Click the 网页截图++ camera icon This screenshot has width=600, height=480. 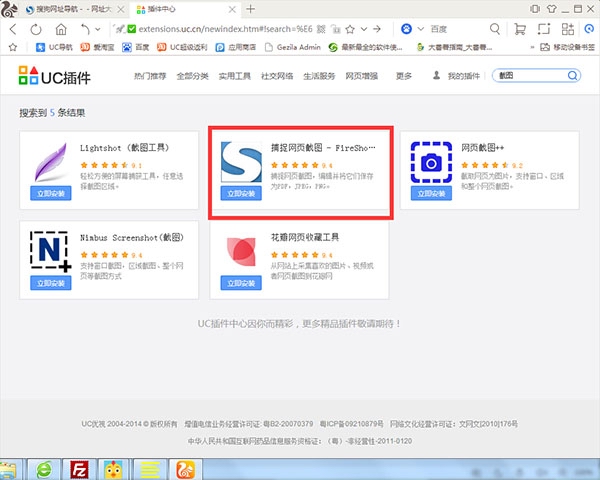[x=431, y=162]
